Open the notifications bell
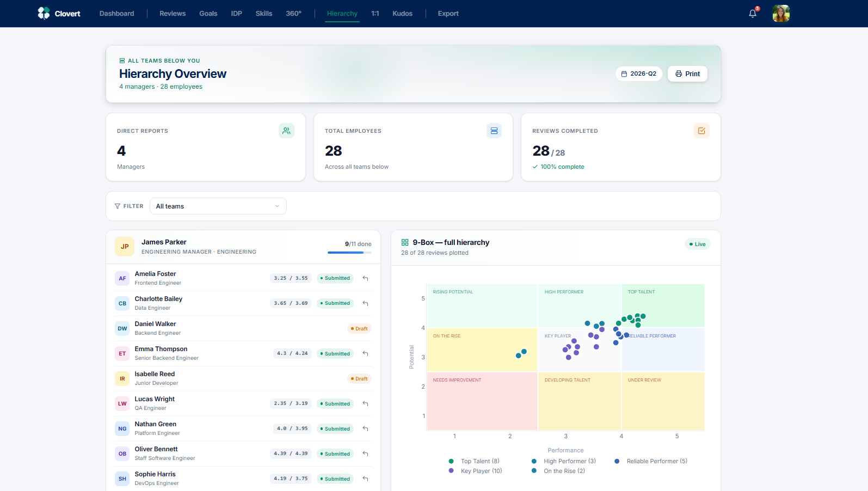This screenshot has width=868, height=491. pyautogui.click(x=753, y=14)
